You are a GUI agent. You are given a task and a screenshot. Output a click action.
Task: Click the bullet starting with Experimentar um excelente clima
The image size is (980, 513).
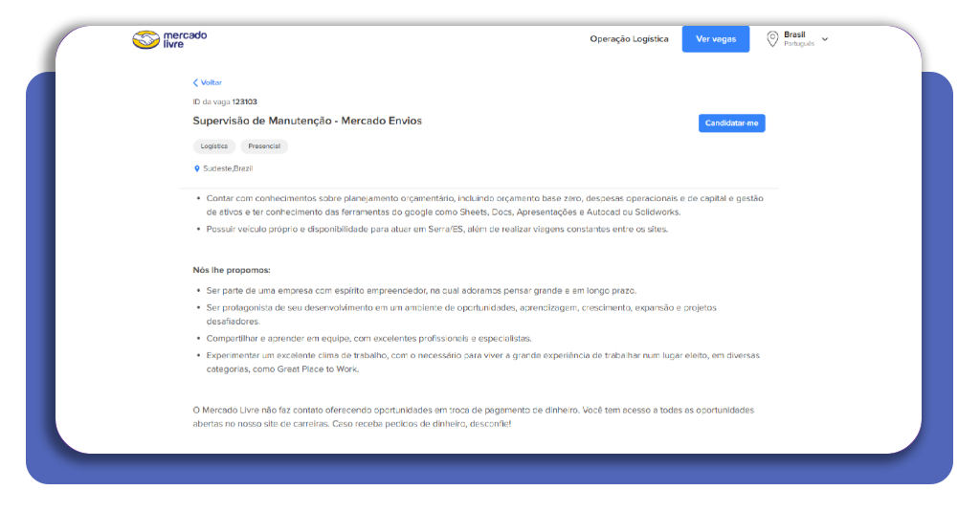pos(483,363)
